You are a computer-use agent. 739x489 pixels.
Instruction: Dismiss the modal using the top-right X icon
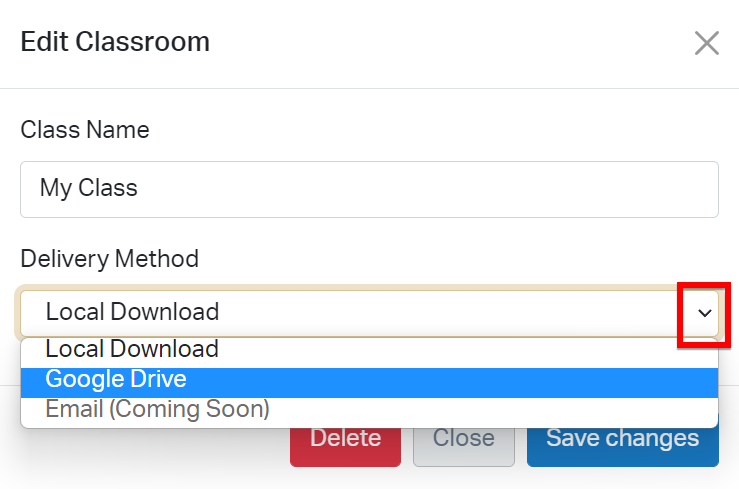click(707, 43)
